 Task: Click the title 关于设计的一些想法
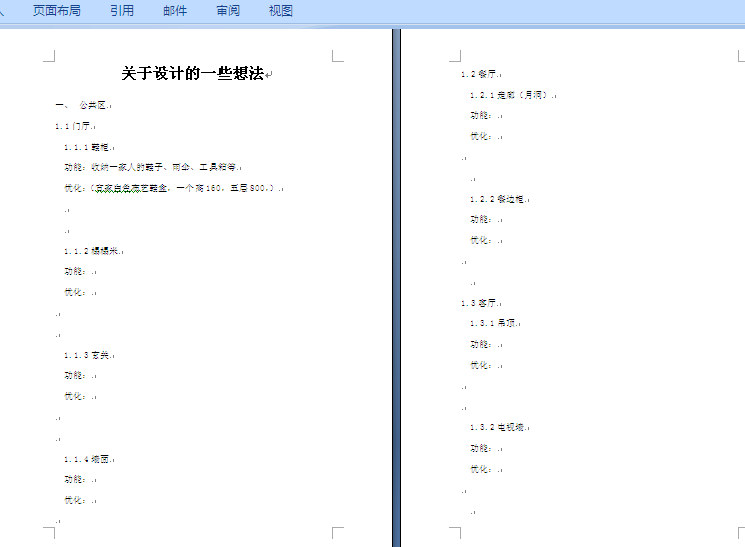coord(192,73)
